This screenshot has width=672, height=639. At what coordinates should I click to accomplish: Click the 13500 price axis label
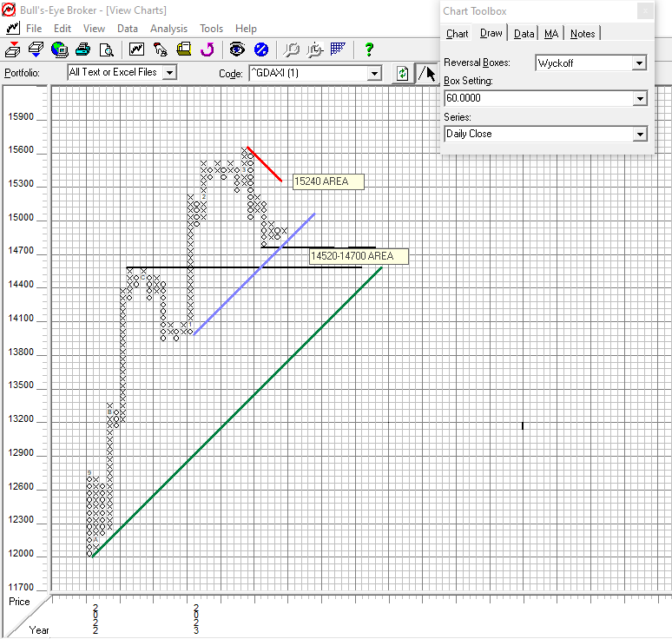[x=21, y=385]
